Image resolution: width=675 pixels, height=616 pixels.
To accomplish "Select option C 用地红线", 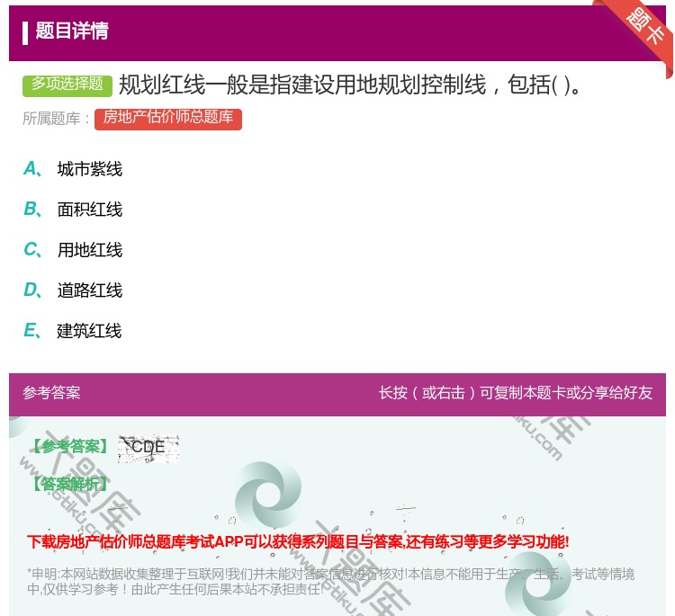I will pyautogui.click(x=73, y=249).
